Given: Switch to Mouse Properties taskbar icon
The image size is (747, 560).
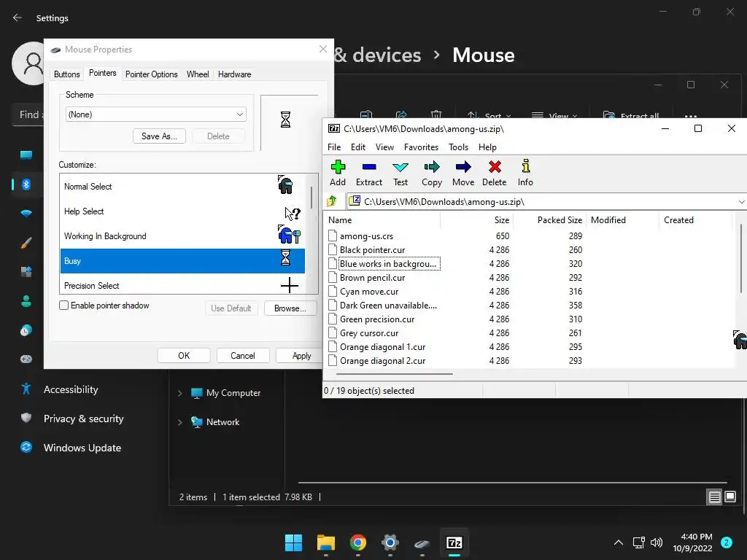Looking at the screenshot, I should pos(422,543).
